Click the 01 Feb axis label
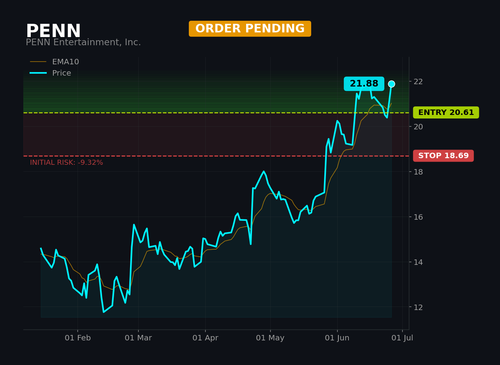The image size is (500, 365). [78, 338]
